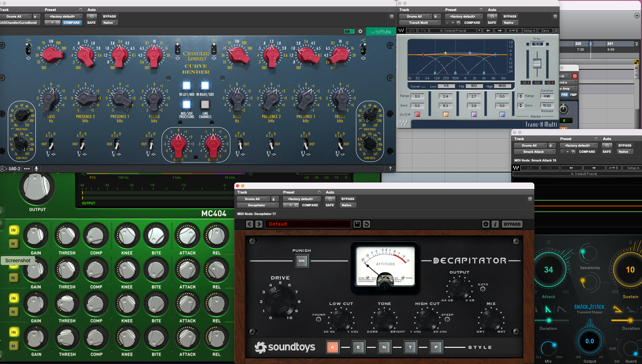The image size is (642, 364).
Task: Click Trans-X Multi Trim fader handle
Action: [537, 63]
